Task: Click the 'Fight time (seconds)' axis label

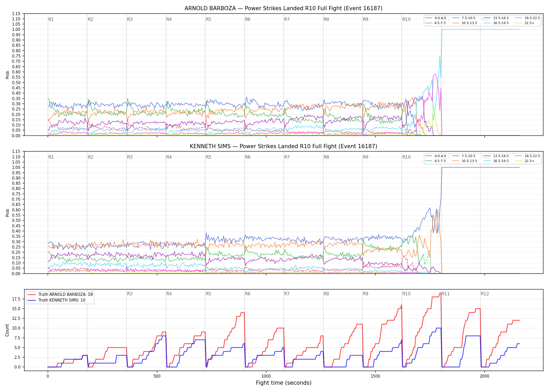Action: click(x=284, y=383)
